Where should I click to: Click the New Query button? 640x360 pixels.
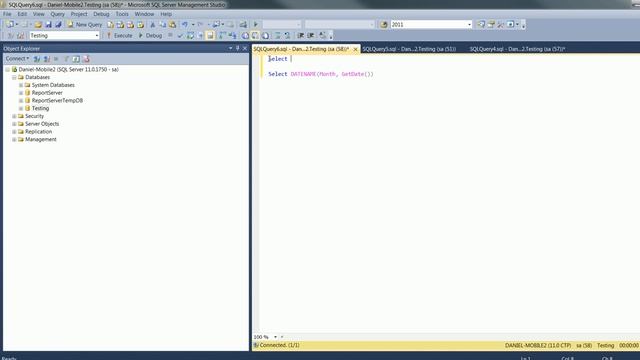(x=85, y=24)
